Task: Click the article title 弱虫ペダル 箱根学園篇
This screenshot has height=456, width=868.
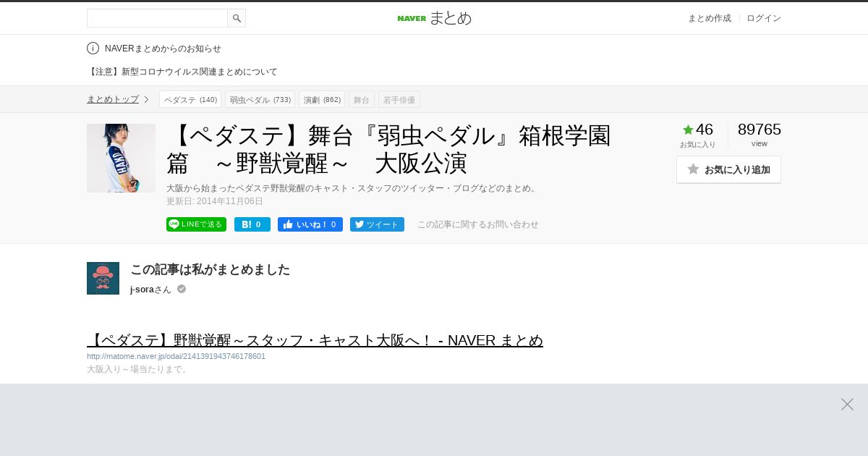Action: 389,150
